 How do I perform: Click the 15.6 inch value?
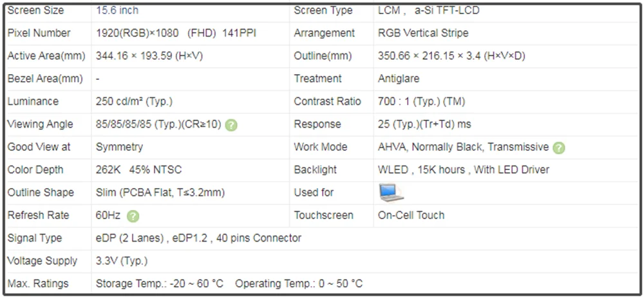117,10
